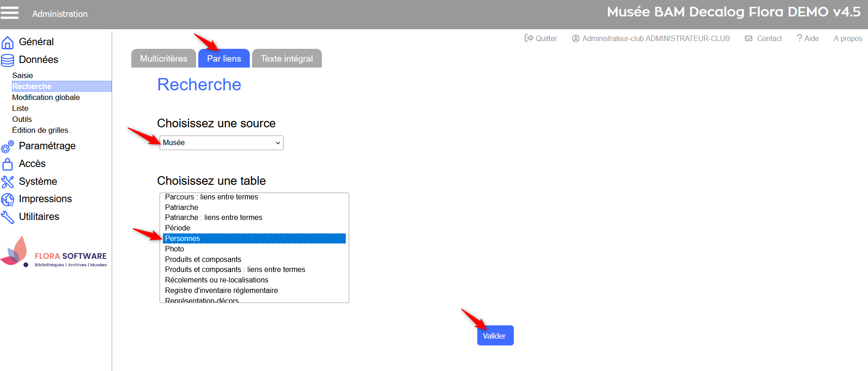Viewport: 868px width, 371px height.
Task: Switch to the Multicritères tab
Action: 163,58
